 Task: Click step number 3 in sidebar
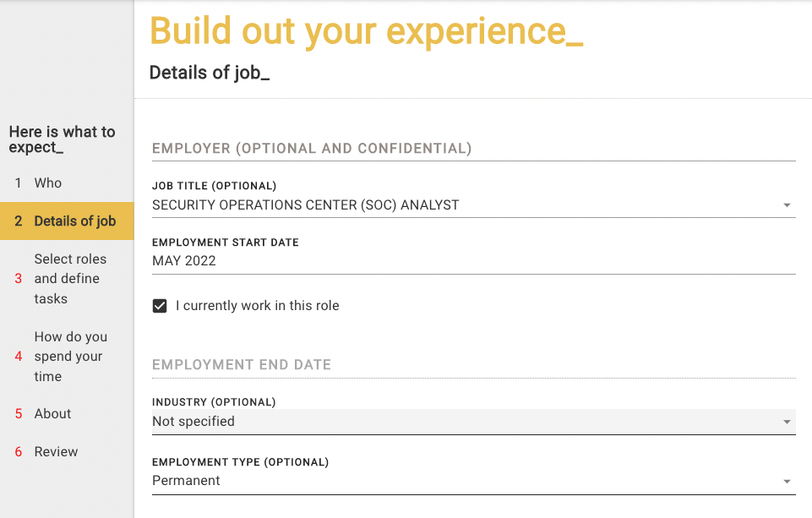pos(19,279)
